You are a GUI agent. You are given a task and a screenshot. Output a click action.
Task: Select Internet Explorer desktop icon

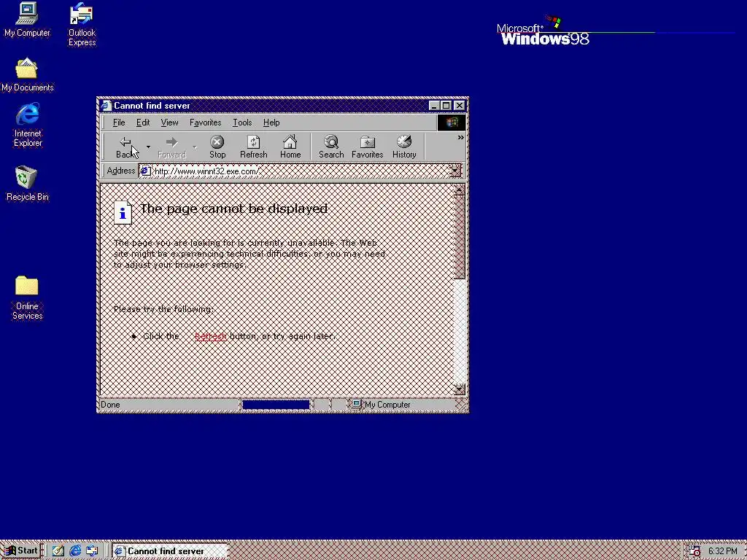(27, 125)
